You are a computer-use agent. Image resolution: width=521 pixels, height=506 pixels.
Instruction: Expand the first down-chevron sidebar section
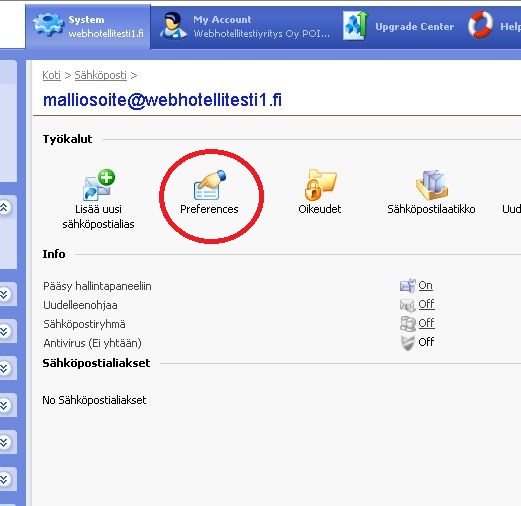pos(4,294)
